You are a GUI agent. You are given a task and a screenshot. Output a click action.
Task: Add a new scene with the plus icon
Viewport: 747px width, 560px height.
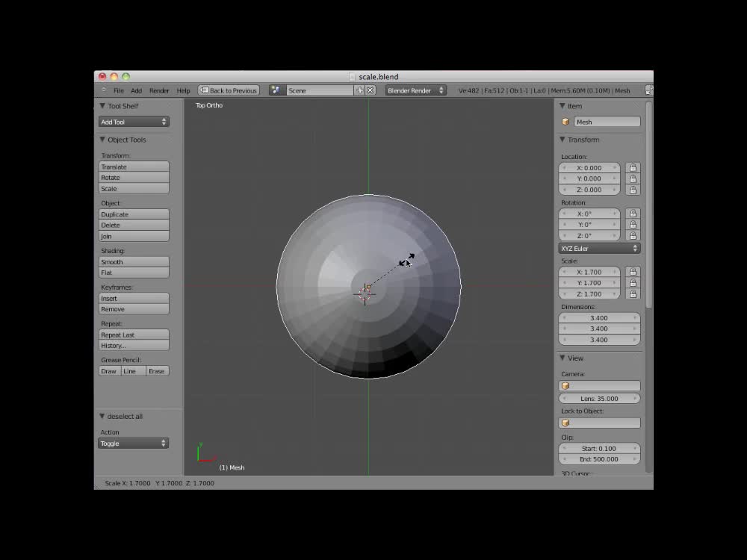click(359, 90)
